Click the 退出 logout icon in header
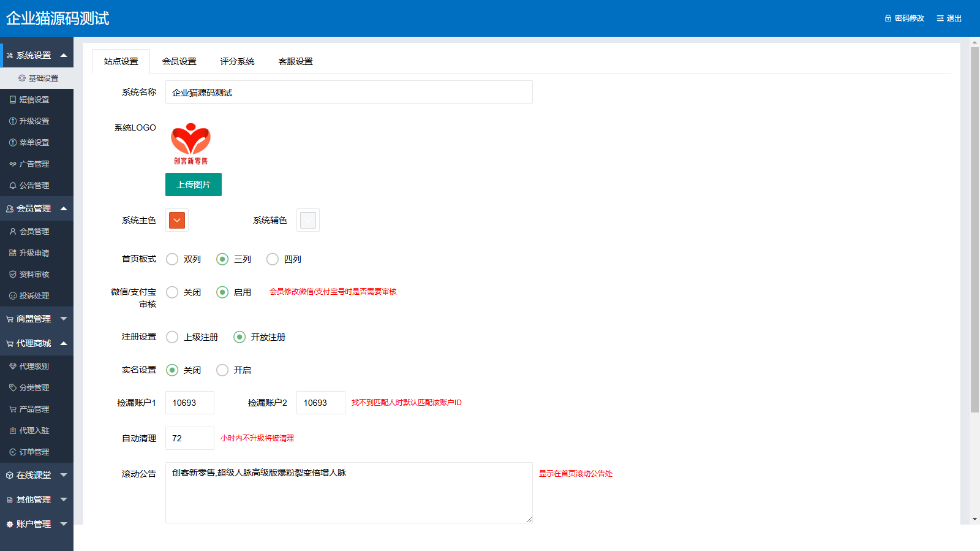The image size is (980, 551). 940,18
